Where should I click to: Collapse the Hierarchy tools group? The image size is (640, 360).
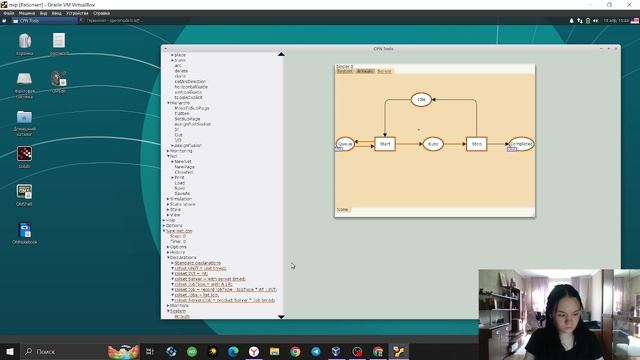point(168,103)
